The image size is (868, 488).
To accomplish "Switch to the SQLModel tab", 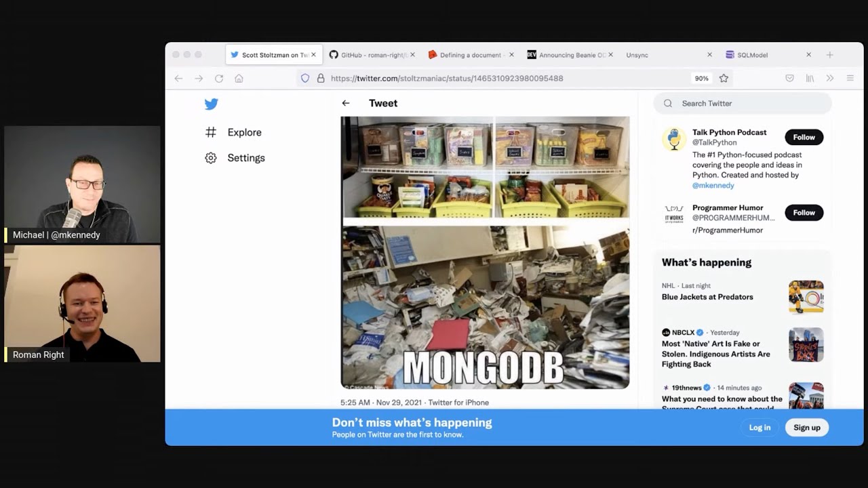I will click(751, 55).
